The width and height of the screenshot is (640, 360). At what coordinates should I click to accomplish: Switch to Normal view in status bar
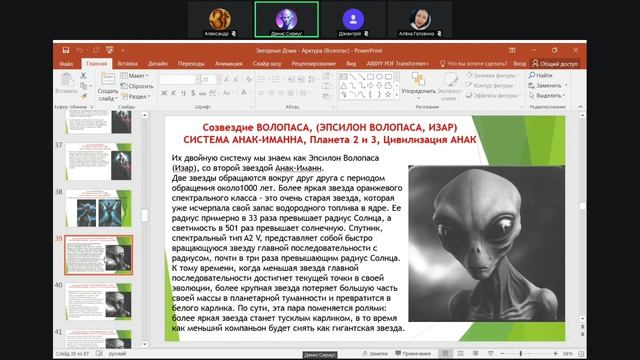point(445,353)
